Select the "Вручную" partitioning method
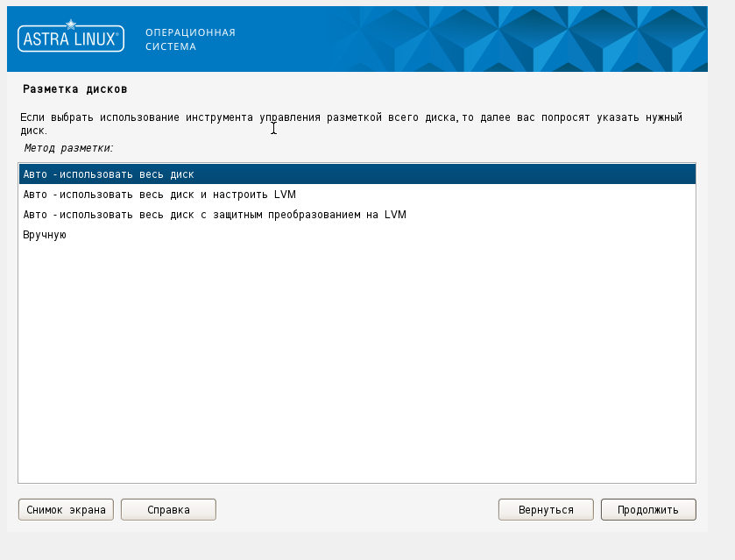The width and height of the screenshot is (735, 560). [x=357, y=235]
